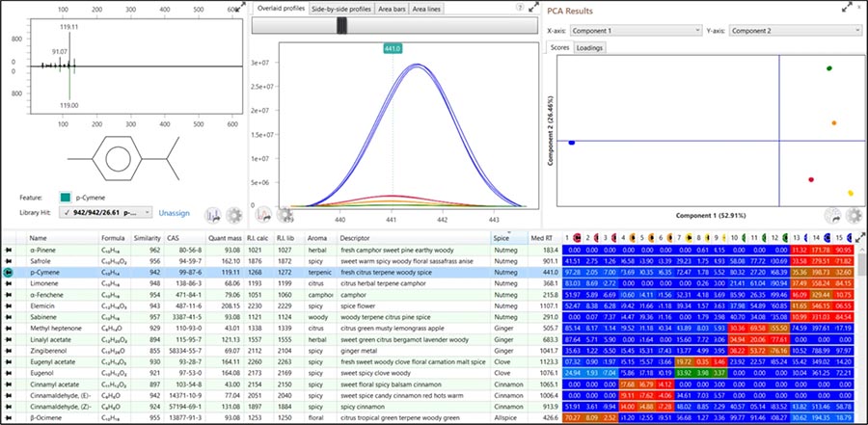Expand the PCA Results panel to fullscreen
Screen dimensions: 868x425
[x=846, y=8]
